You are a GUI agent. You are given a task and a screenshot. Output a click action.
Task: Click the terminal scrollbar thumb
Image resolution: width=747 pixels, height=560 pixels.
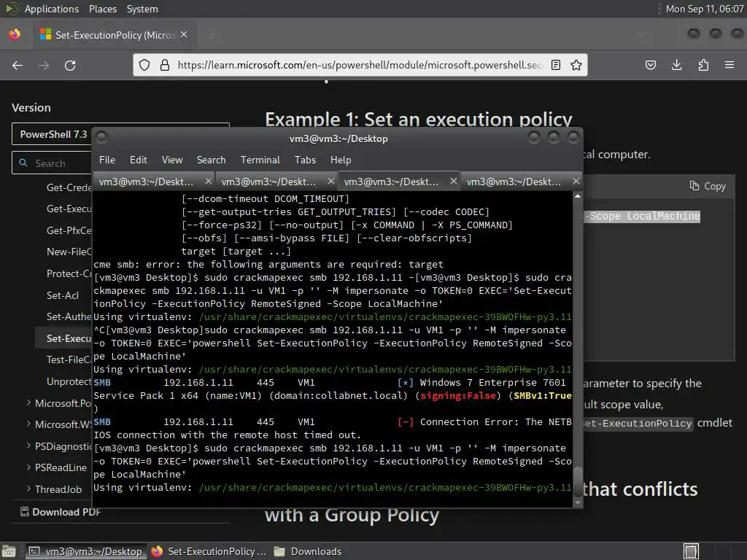click(x=578, y=481)
